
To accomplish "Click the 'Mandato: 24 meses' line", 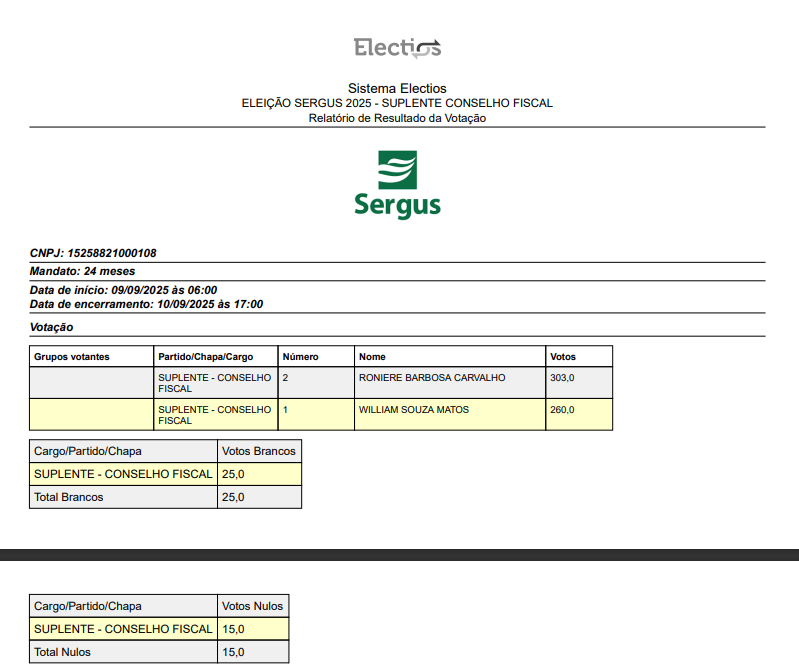I will 83,271.
